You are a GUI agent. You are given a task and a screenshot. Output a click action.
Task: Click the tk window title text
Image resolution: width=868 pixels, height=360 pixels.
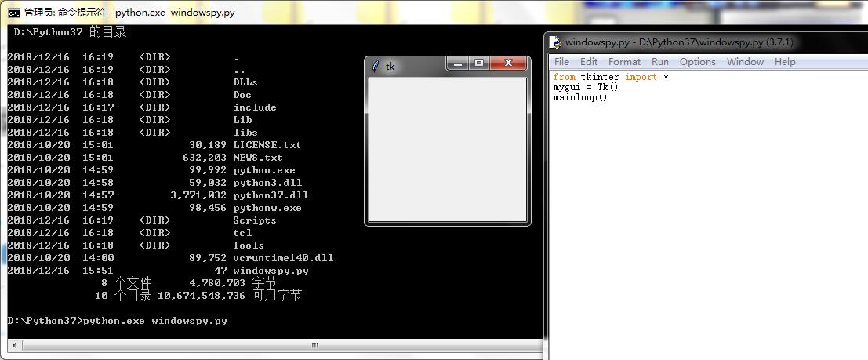pos(390,67)
